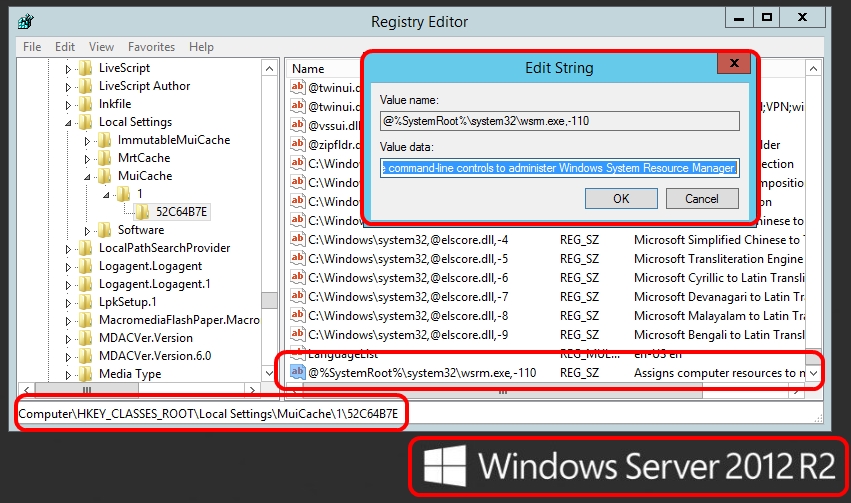Open the Help menu

pyautogui.click(x=201, y=47)
